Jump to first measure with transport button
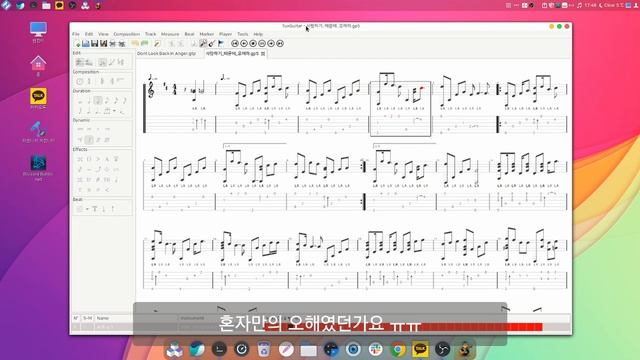This screenshot has width=640, height=360. point(235,44)
